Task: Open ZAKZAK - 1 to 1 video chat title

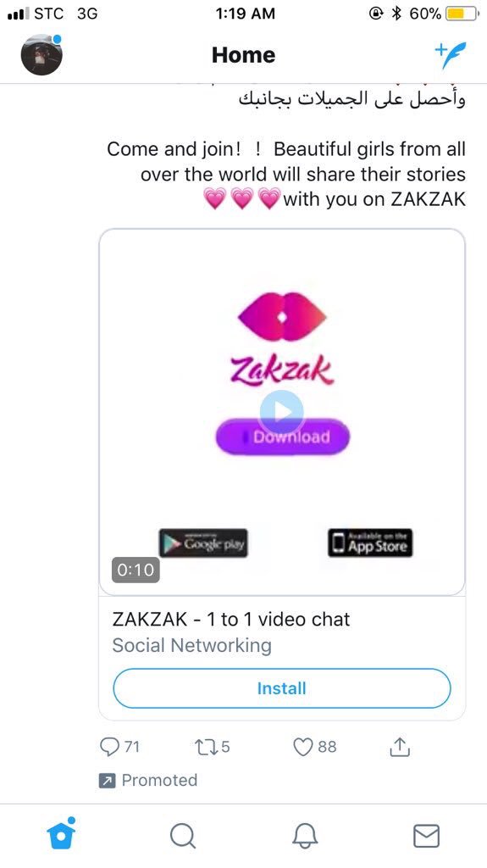Action: (231, 619)
